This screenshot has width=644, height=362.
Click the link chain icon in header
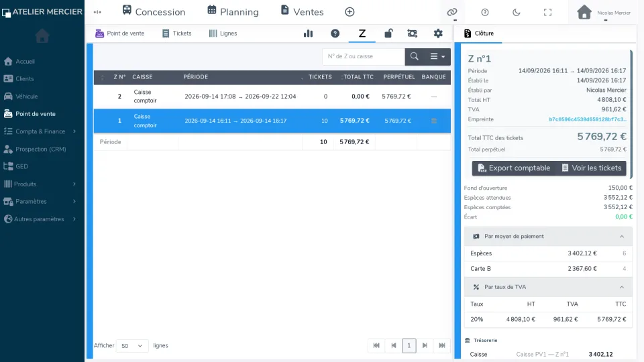click(451, 12)
